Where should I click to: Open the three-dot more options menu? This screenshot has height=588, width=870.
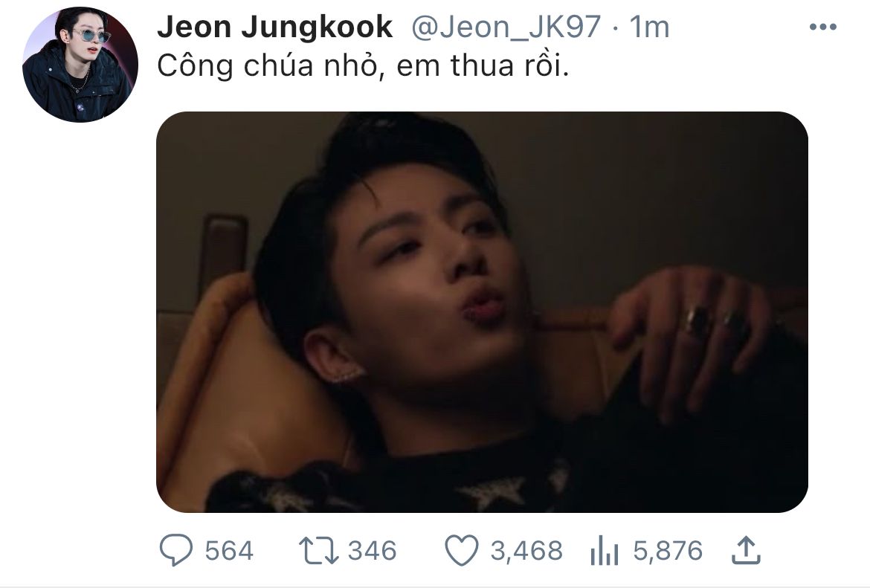point(823,27)
